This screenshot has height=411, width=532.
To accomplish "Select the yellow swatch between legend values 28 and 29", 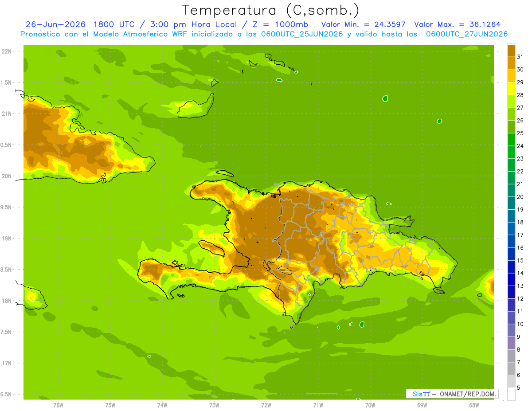I will 511,88.
